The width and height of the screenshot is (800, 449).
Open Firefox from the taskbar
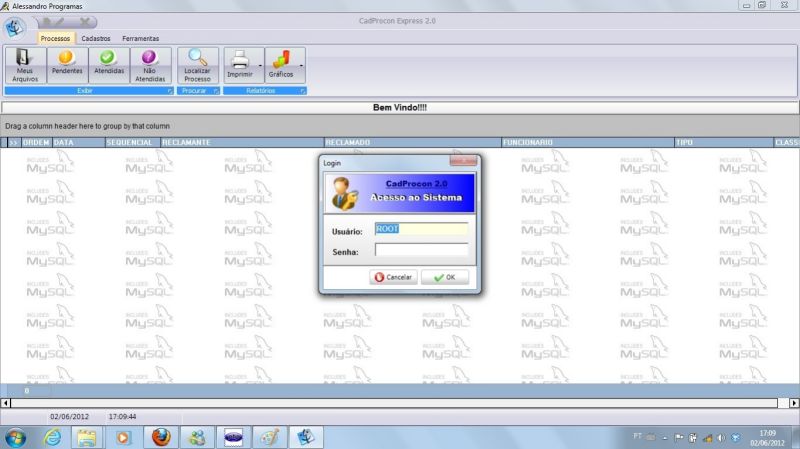point(161,437)
